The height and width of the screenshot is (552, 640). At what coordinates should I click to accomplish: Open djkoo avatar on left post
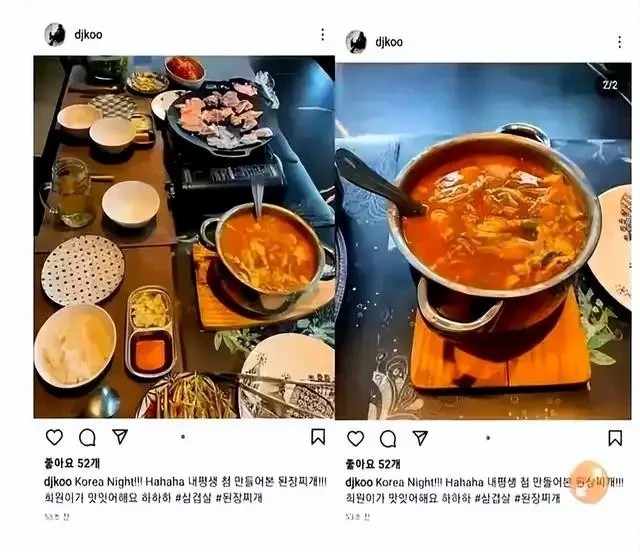tap(55, 35)
